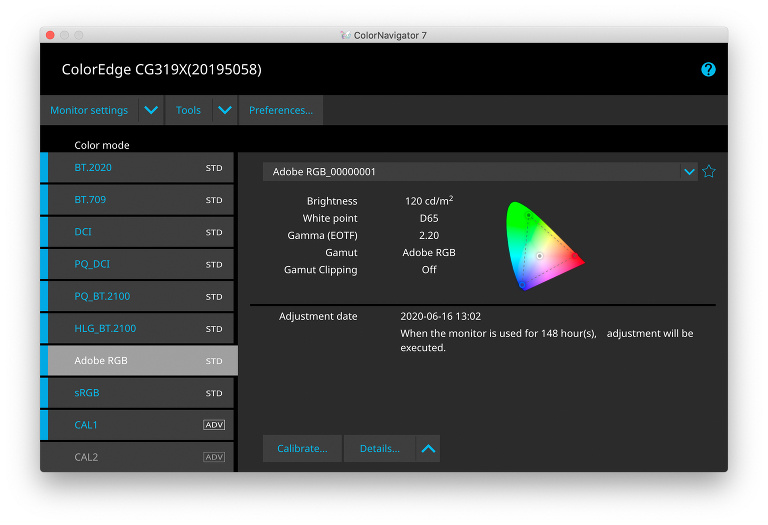This screenshot has height=525, width=768.
Task: Select the Adobe RGB color mode
Action: (x=139, y=361)
